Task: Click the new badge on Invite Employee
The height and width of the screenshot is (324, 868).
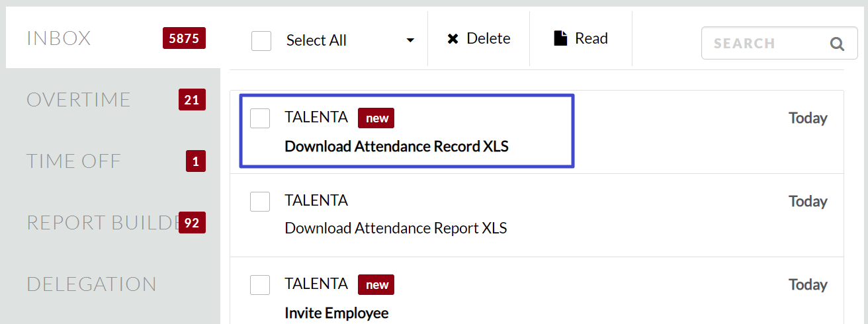Action: (376, 285)
